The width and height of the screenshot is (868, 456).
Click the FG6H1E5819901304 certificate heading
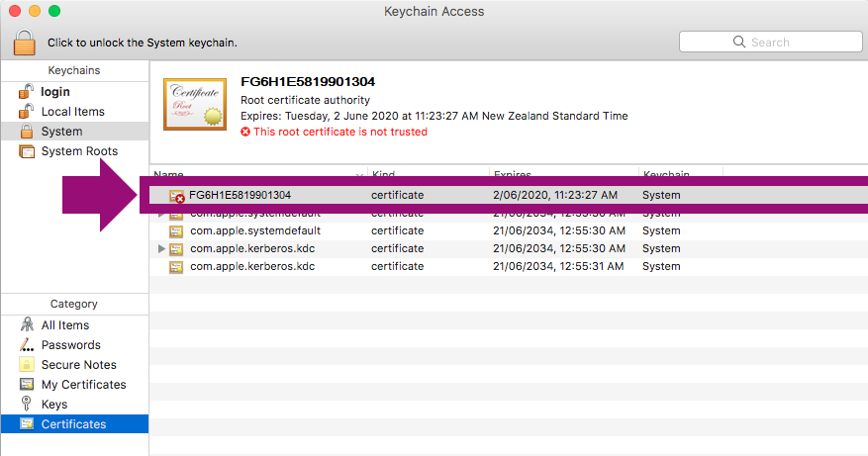pyautogui.click(x=308, y=82)
